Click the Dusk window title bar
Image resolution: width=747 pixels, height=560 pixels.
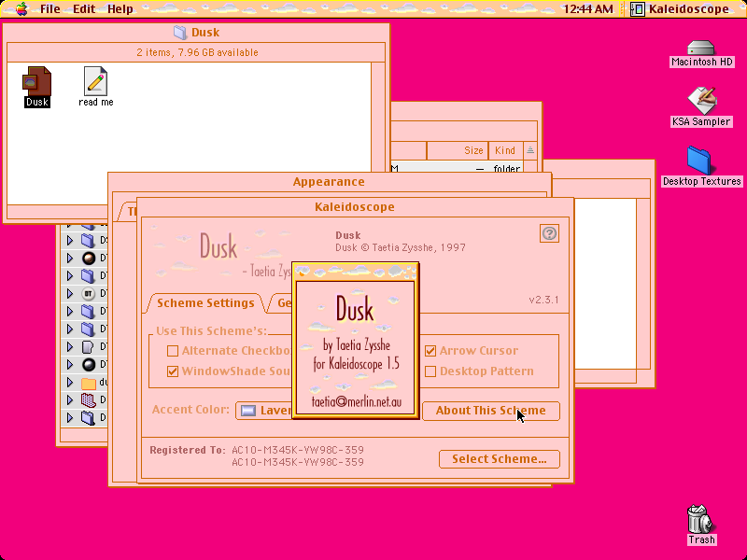click(196, 33)
